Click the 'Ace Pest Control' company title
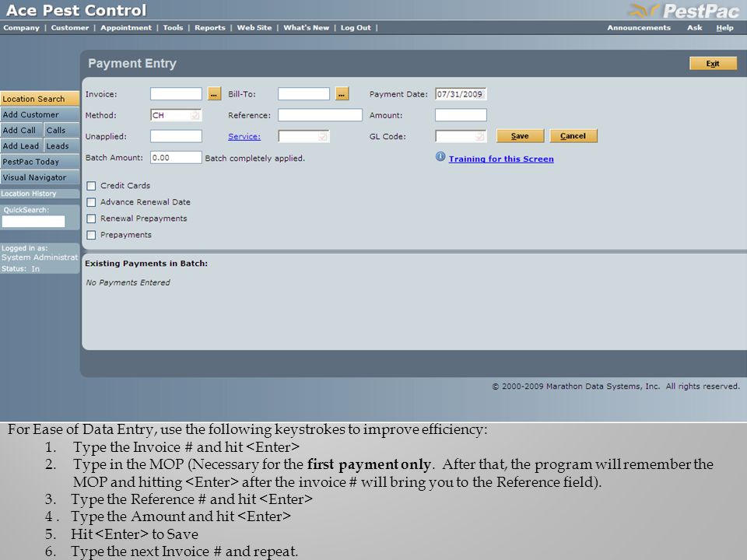 coord(75,10)
